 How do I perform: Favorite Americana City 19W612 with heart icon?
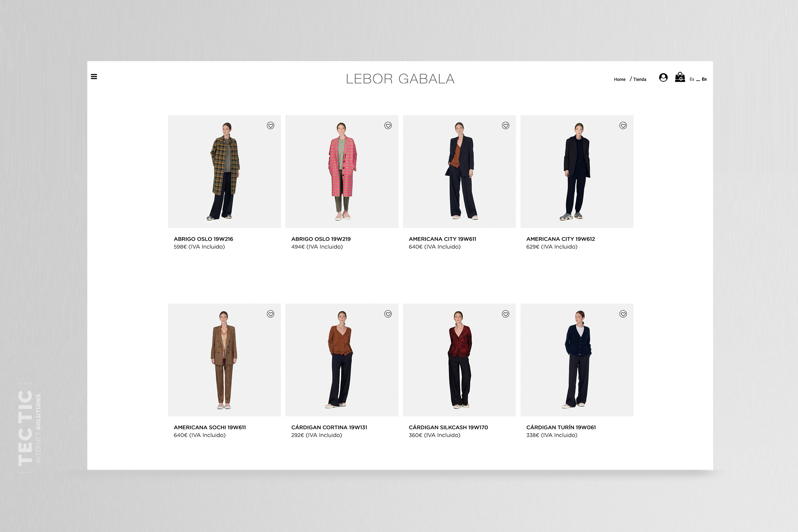623,125
